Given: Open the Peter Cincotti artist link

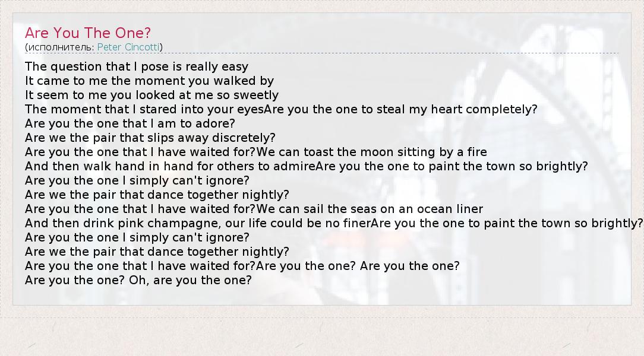Looking at the screenshot, I should (x=128, y=47).
